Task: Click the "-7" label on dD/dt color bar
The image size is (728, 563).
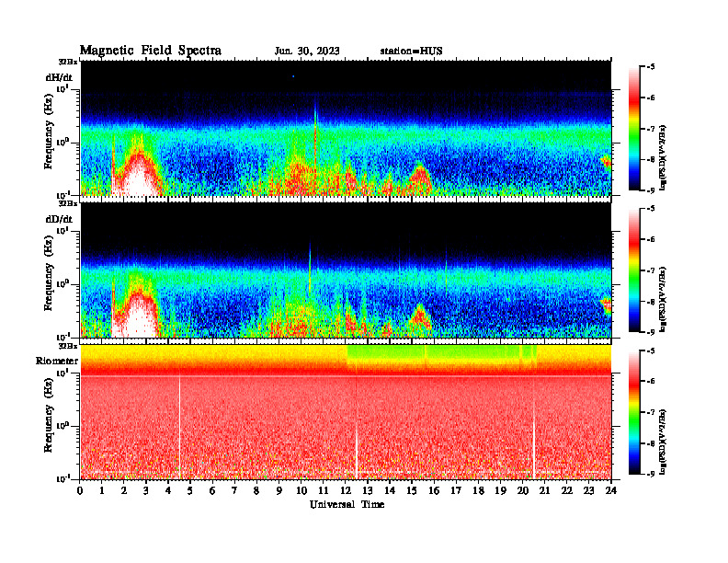Action: point(651,270)
